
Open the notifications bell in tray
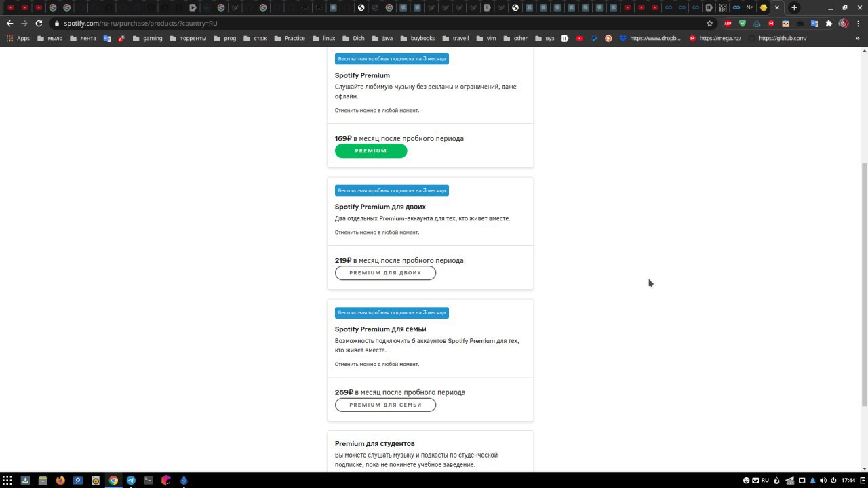tap(814, 480)
